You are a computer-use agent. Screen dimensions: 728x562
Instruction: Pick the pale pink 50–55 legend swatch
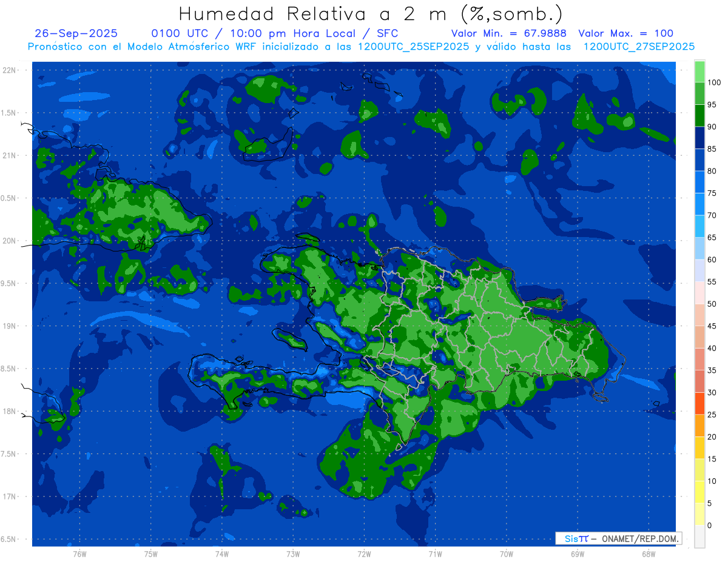pyautogui.click(x=699, y=293)
